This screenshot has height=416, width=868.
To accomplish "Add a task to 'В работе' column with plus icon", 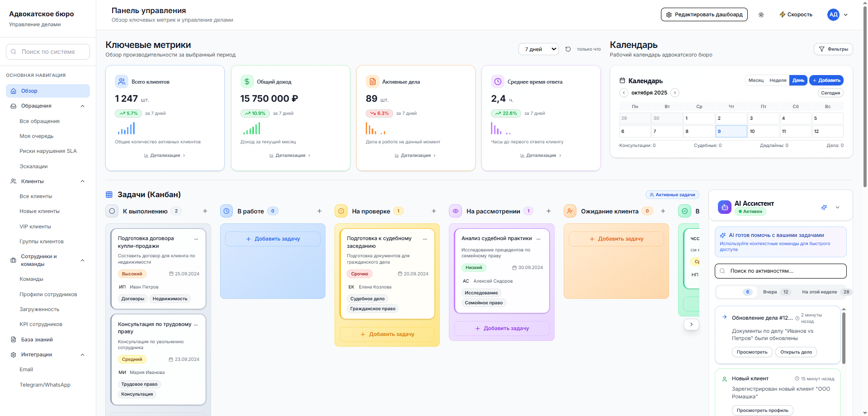I will pyautogui.click(x=319, y=211).
